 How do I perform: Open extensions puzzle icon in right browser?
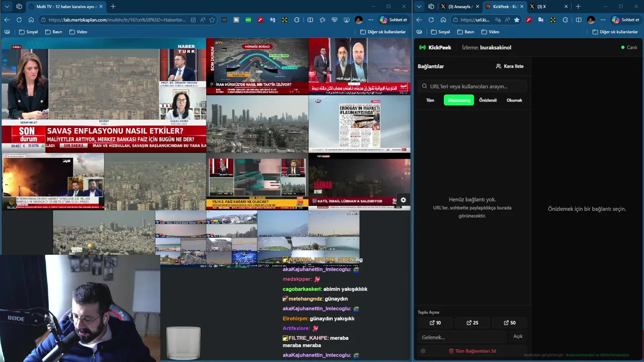click(565, 20)
